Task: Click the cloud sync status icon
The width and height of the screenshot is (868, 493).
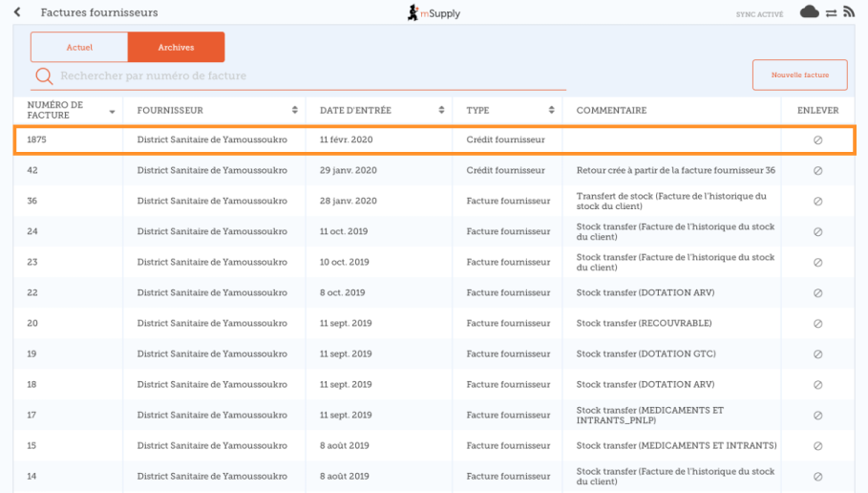Action: tap(809, 12)
